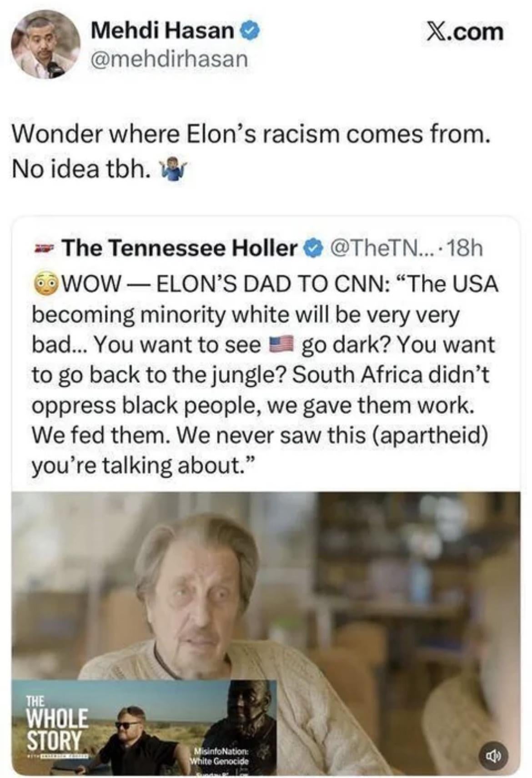The height and width of the screenshot is (778, 532).
Task: Click the main tweet text about Elon
Action: click(x=251, y=151)
